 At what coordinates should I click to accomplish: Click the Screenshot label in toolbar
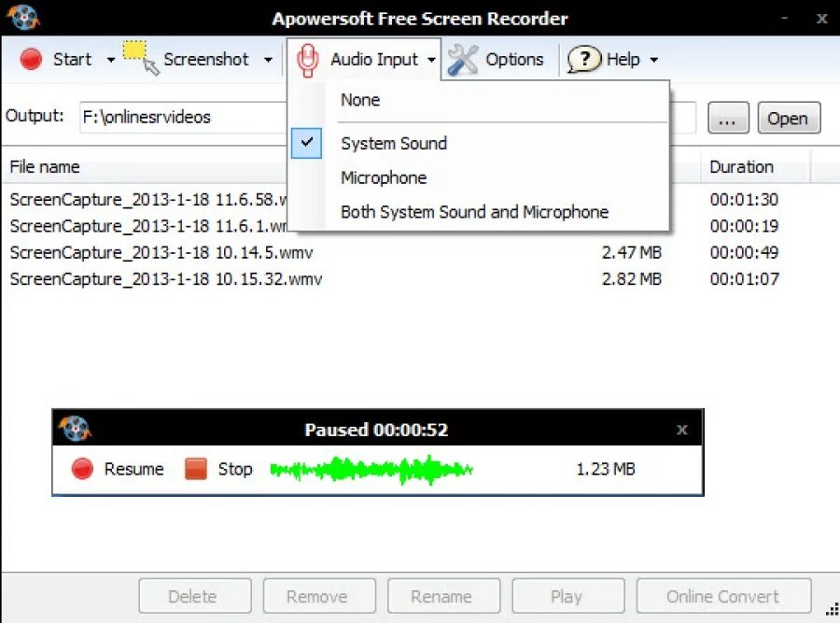(x=206, y=59)
